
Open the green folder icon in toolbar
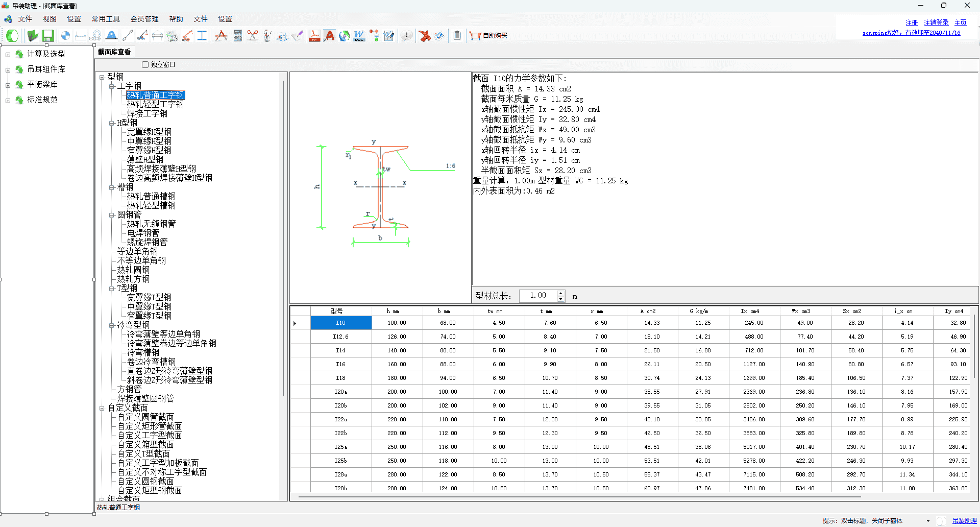(33, 35)
